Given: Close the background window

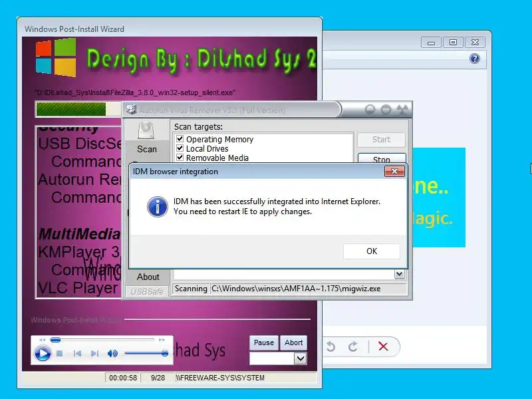Looking at the screenshot, I should [x=475, y=43].
